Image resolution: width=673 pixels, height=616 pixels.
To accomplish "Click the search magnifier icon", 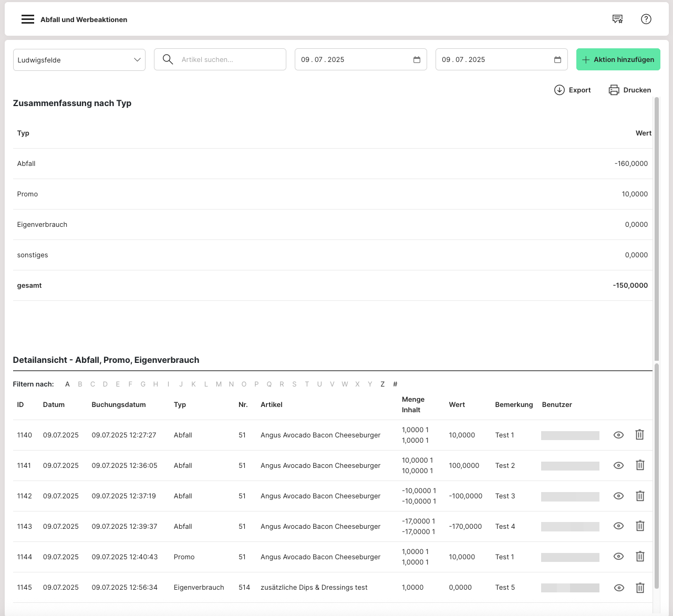I will 168,59.
